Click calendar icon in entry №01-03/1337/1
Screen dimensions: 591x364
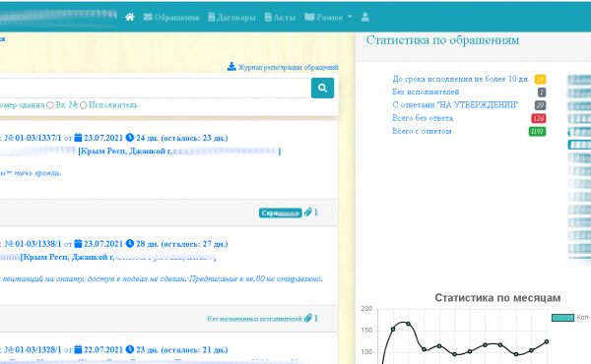[78, 138]
